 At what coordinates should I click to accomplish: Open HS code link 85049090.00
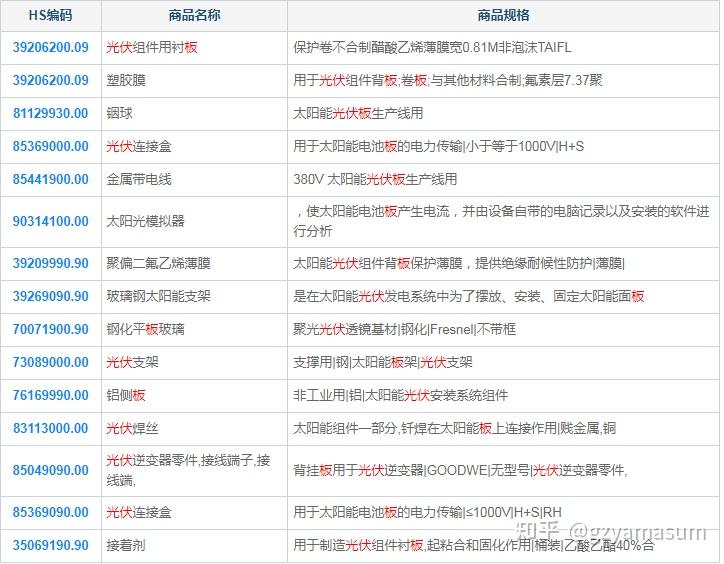(x=50, y=470)
